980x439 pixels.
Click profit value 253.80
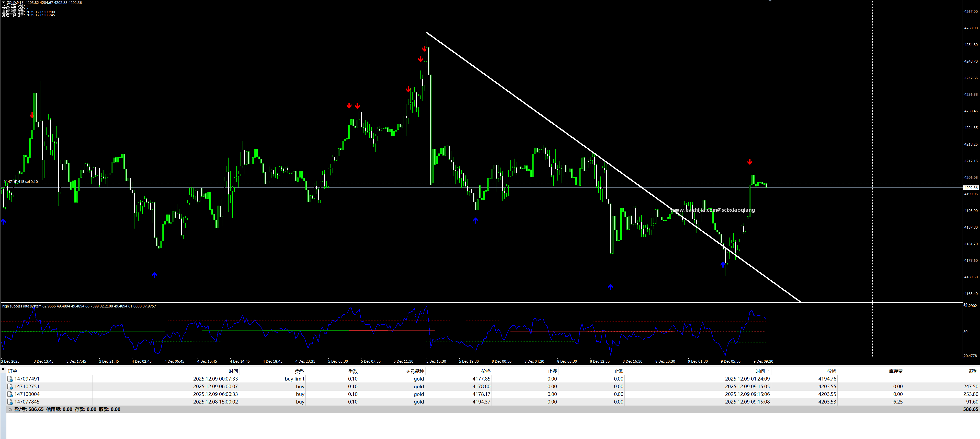(x=971, y=394)
